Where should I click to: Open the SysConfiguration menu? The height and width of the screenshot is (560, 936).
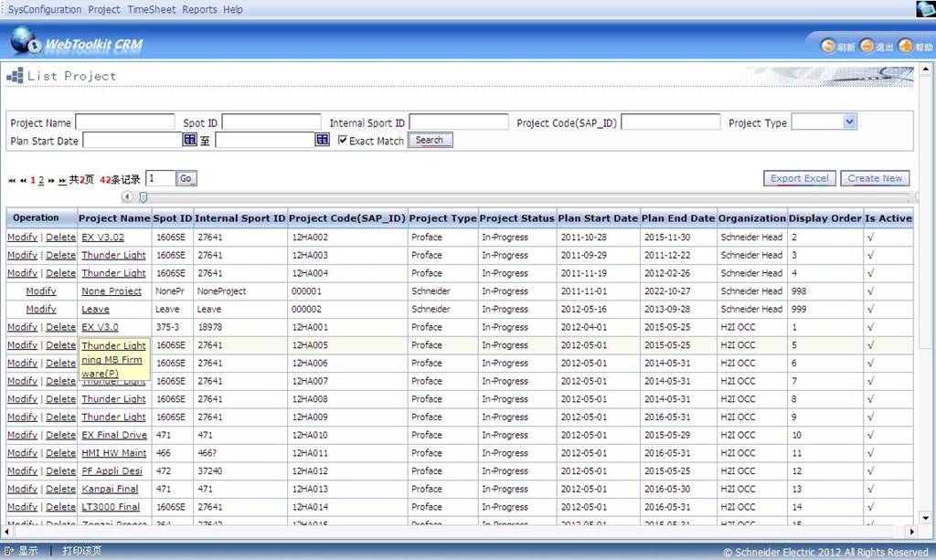[x=45, y=9]
